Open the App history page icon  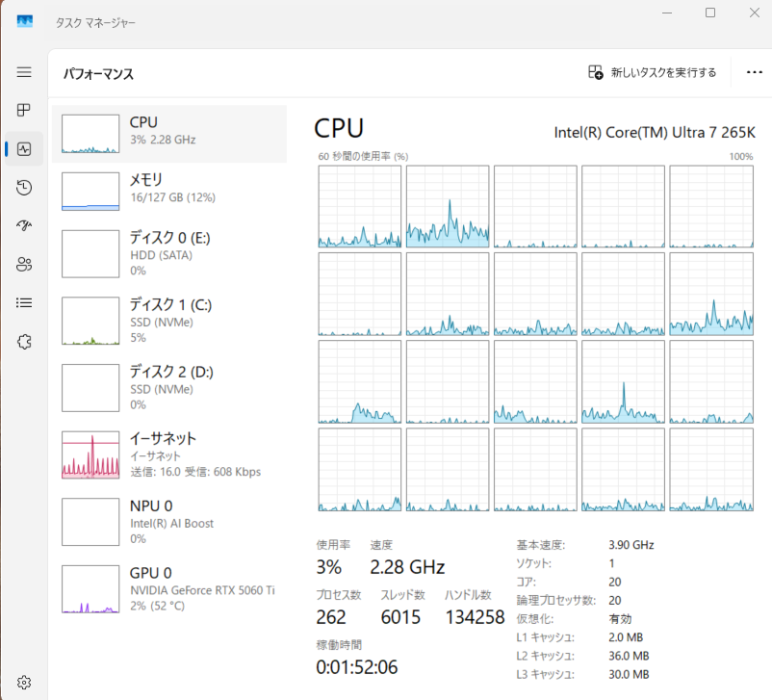pyautogui.click(x=24, y=188)
